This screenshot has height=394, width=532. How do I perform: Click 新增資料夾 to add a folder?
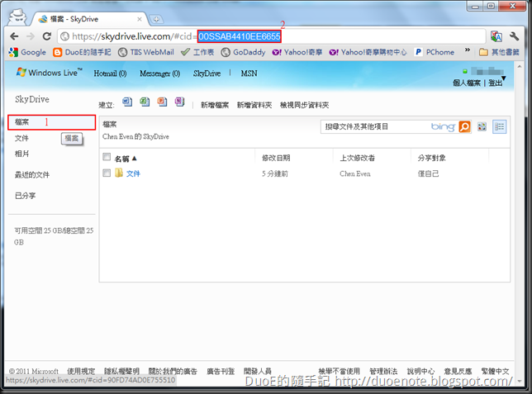(254, 105)
